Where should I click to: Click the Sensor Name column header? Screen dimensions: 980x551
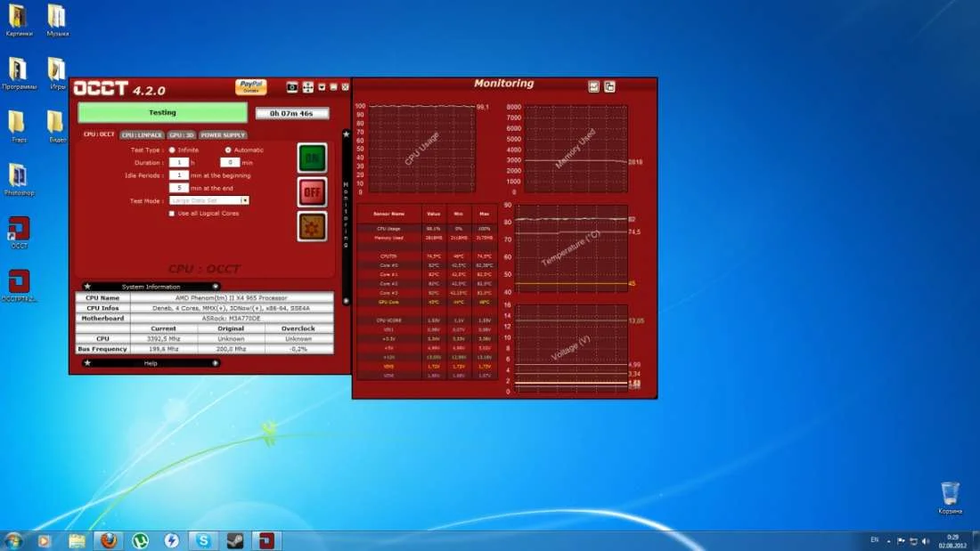(388, 214)
